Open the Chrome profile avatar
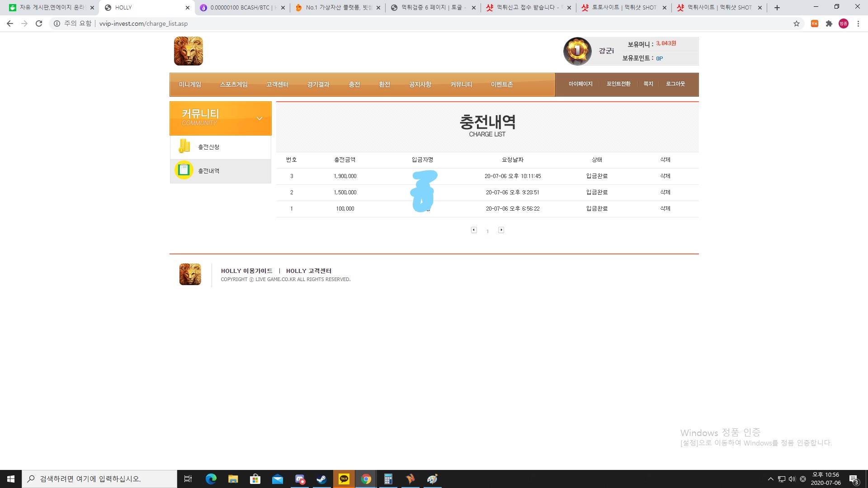Viewport: 868px width, 488px height. pyautogui.click(x=844, y=23)
